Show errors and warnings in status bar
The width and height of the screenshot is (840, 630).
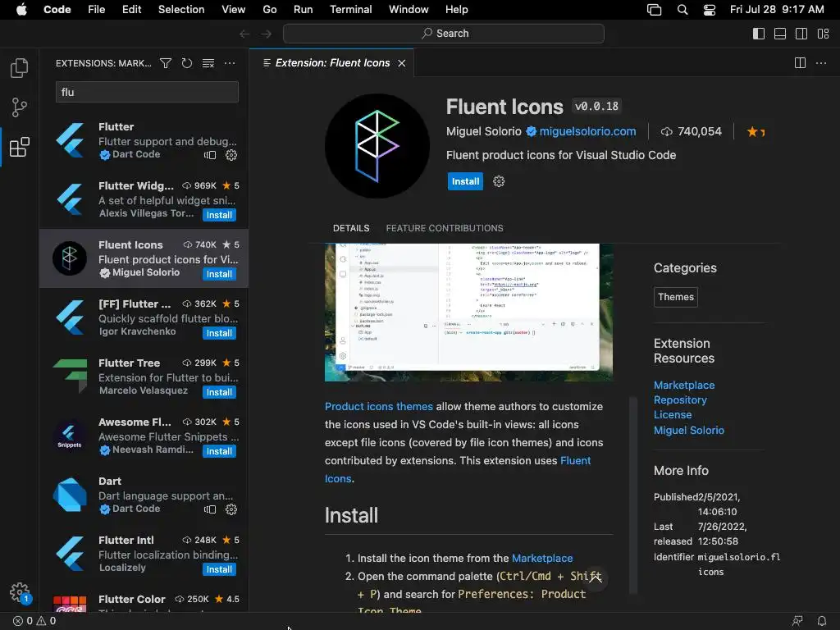tap(34, 621)
